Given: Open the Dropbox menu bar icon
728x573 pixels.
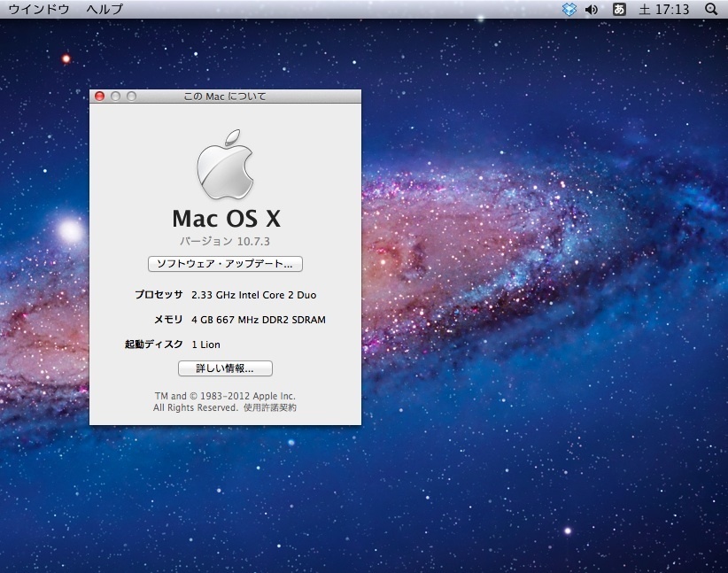Looking at the screenshot, I should [569, 9].
